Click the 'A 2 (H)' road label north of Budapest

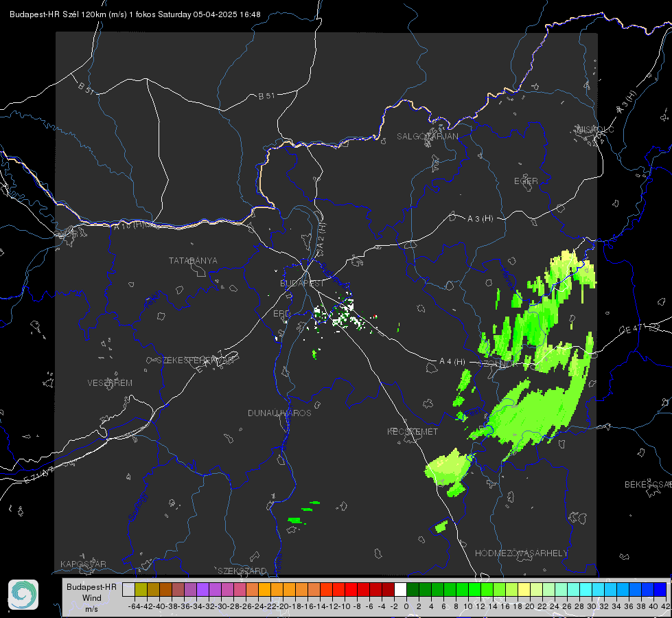[x=321, y=235]
